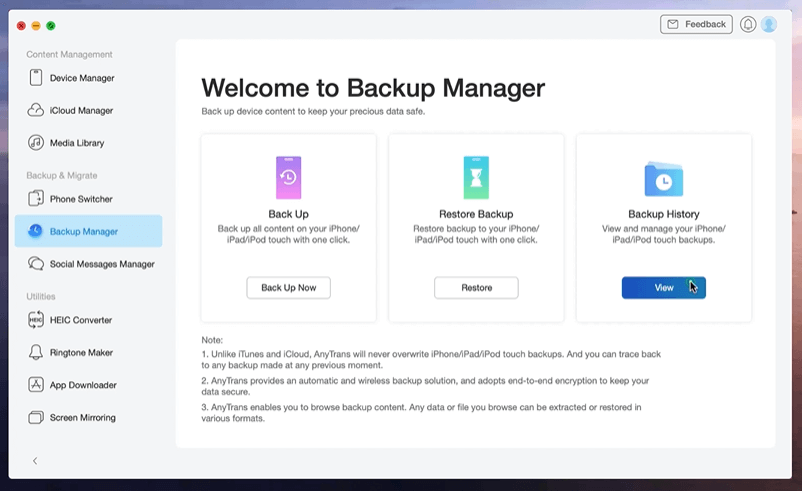This screenshot has height=491, width=802.
Task: Open Phone Switcher from the sidebar
Action: [x=88, y=198]
